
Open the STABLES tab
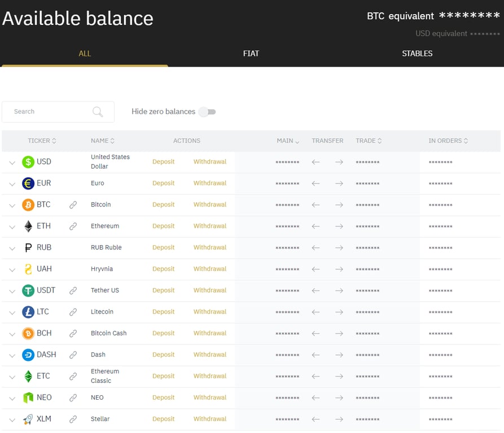coord(417,54)
